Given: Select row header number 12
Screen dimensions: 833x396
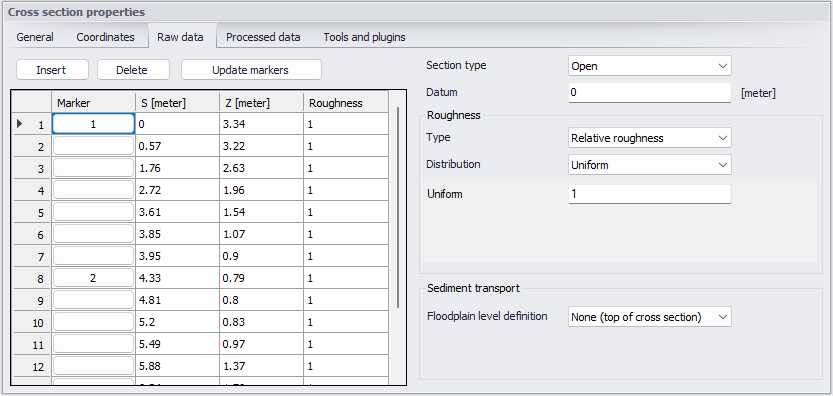Looking at the screenshot, I should click(31, 366).
